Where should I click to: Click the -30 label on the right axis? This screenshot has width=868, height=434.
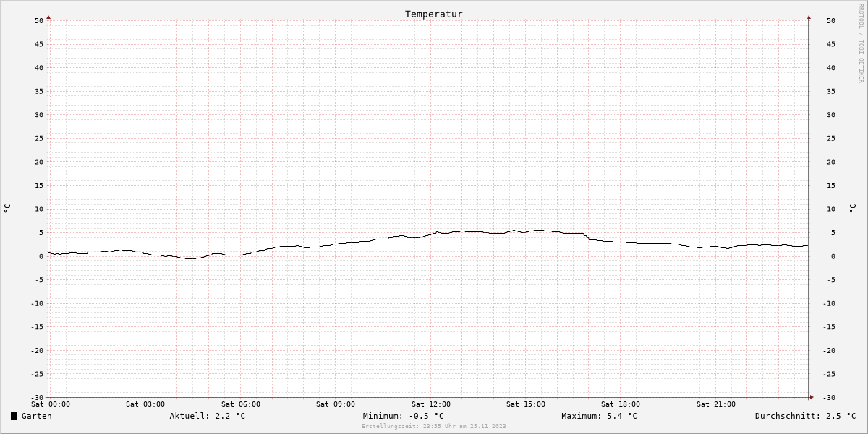(830, 397)
